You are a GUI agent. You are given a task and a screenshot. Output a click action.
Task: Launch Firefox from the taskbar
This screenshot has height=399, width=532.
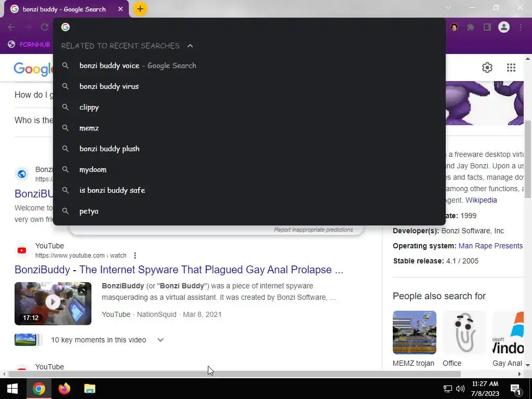tap(64, 389)
